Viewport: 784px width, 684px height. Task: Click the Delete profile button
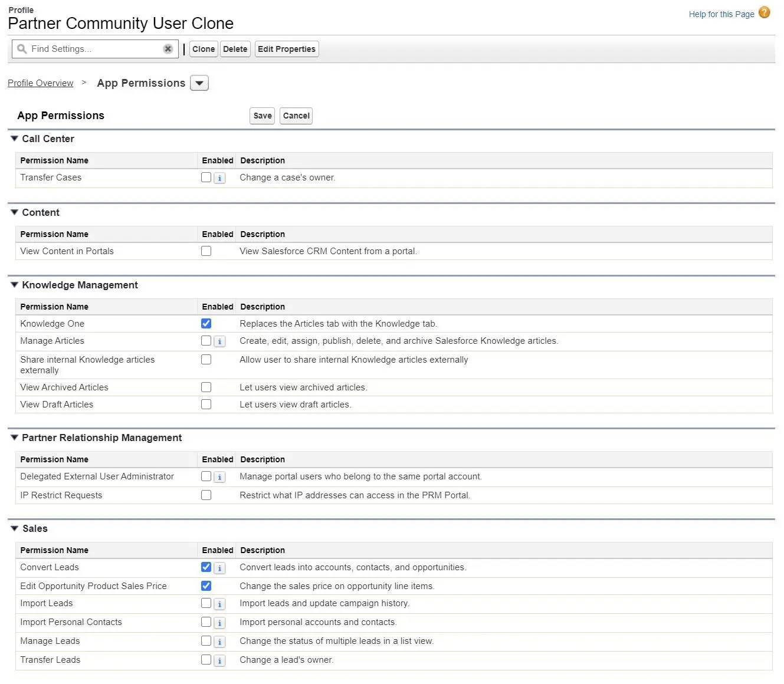pyautogui.click(x=235, y=49)
